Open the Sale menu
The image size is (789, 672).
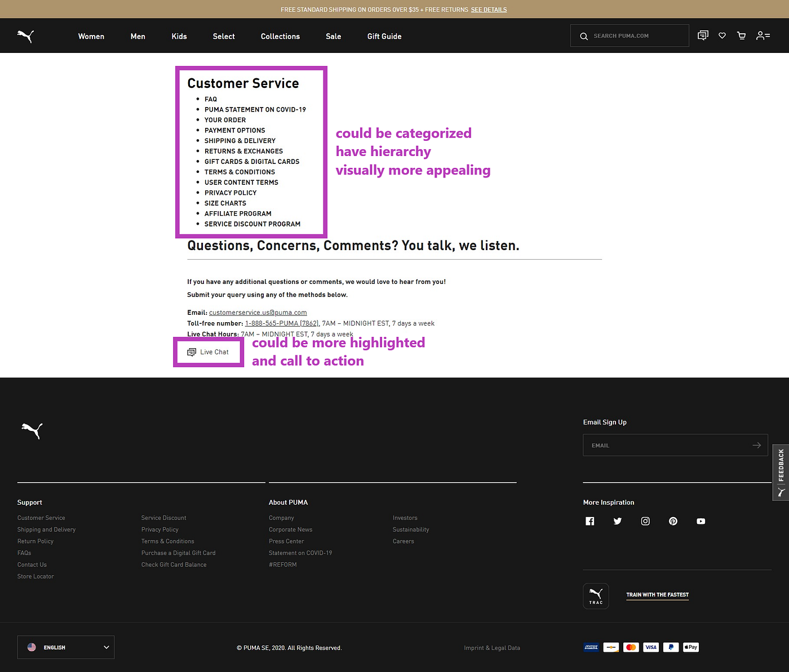[x=334, y=36]
